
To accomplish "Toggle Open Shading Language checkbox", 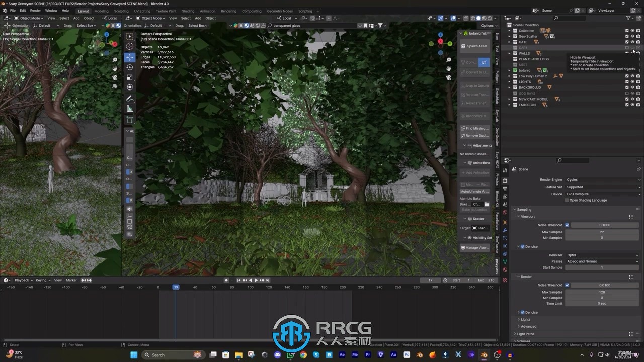I will [567, 200].
